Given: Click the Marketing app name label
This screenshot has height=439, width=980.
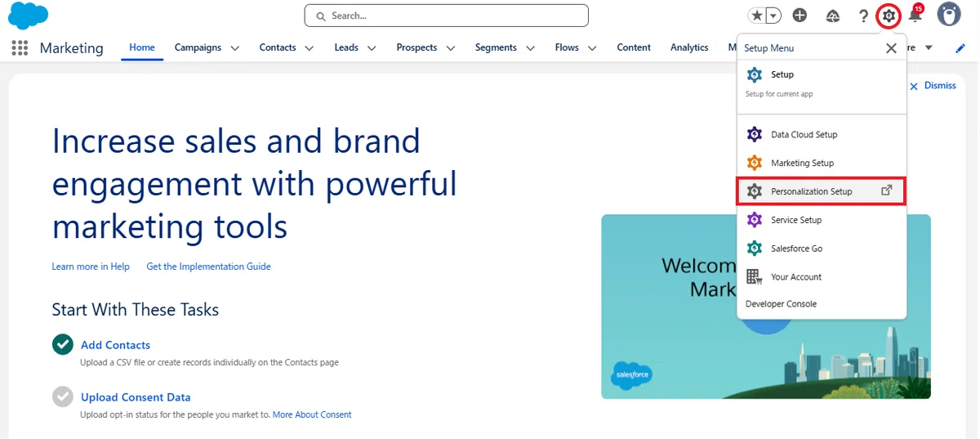Looking at the screenshot, I should (x=72, y=48).
